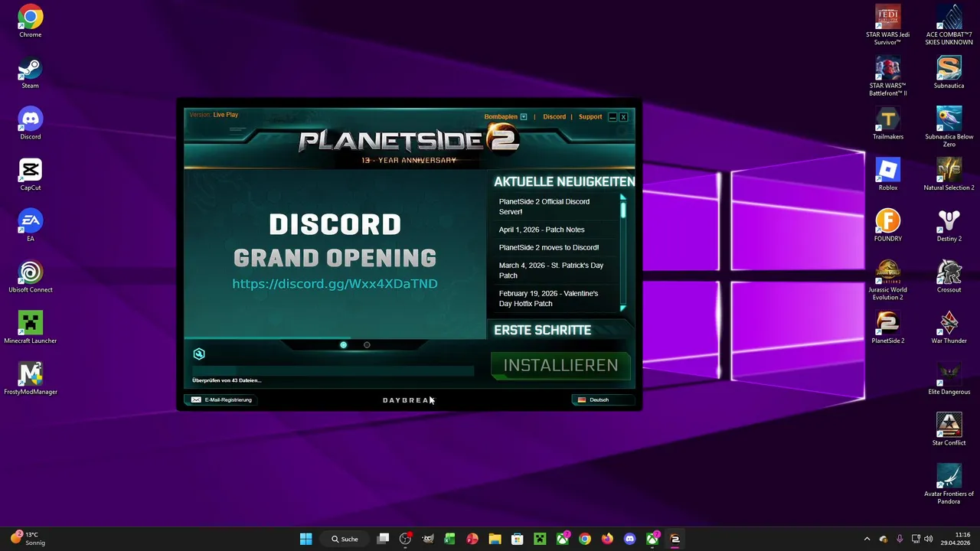
Task: Select the Star Conflict desktop icon
Action: [x=949, y=430]
